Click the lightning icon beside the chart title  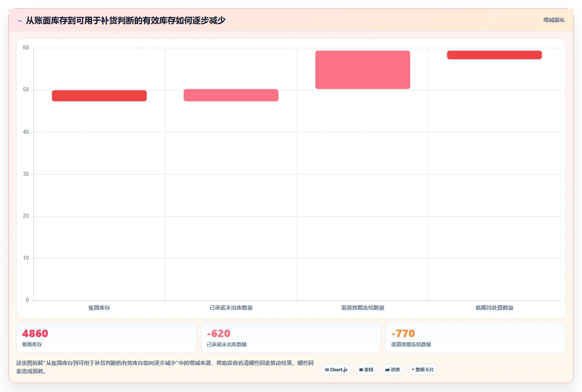[20, 21]
